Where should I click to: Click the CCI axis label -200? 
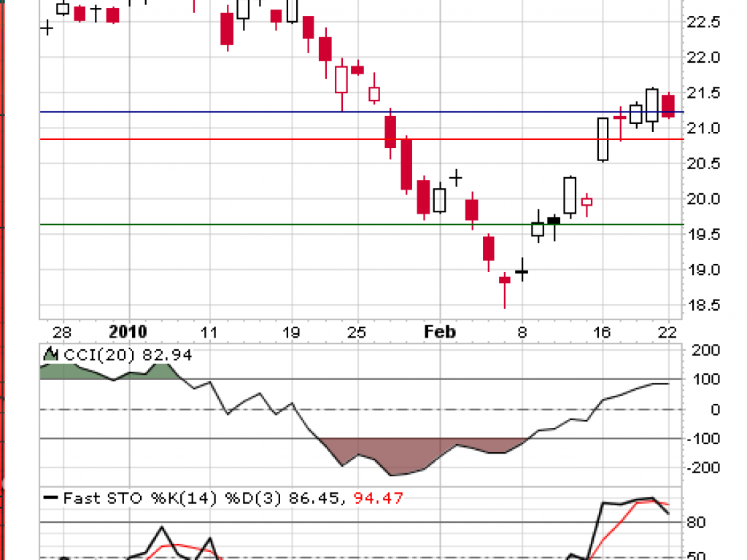tap(703, 467)
